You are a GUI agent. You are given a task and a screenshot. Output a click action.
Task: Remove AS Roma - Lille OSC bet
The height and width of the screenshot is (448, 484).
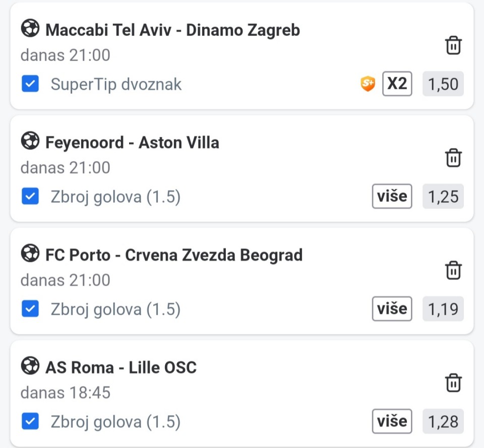point(453,383)
